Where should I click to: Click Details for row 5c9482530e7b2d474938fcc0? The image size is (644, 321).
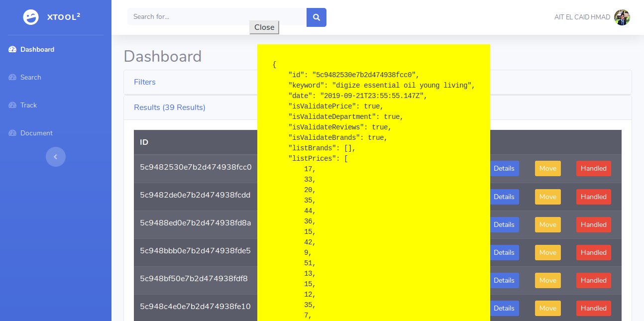click(504, 168)
